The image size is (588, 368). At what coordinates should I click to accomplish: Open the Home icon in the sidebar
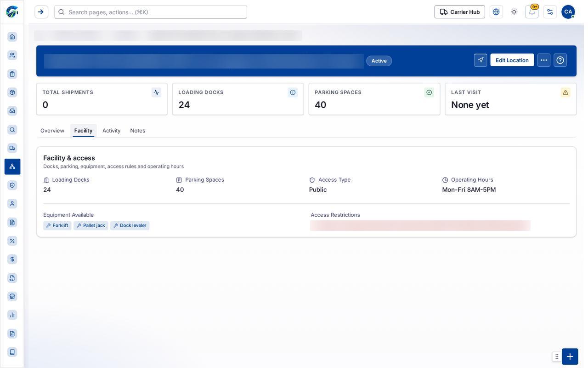(x=12, y=37)
